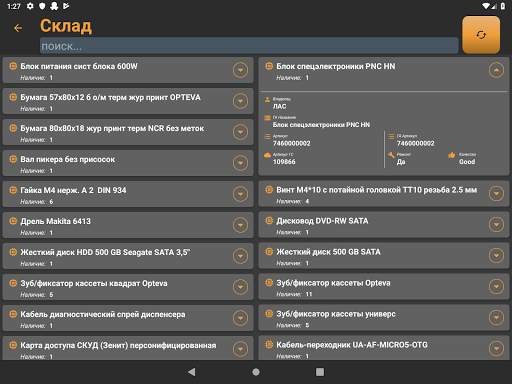Expand Зуб/фиксатор кассеты универс row
Screen dimensions: 512x384
tap(496, 318)
